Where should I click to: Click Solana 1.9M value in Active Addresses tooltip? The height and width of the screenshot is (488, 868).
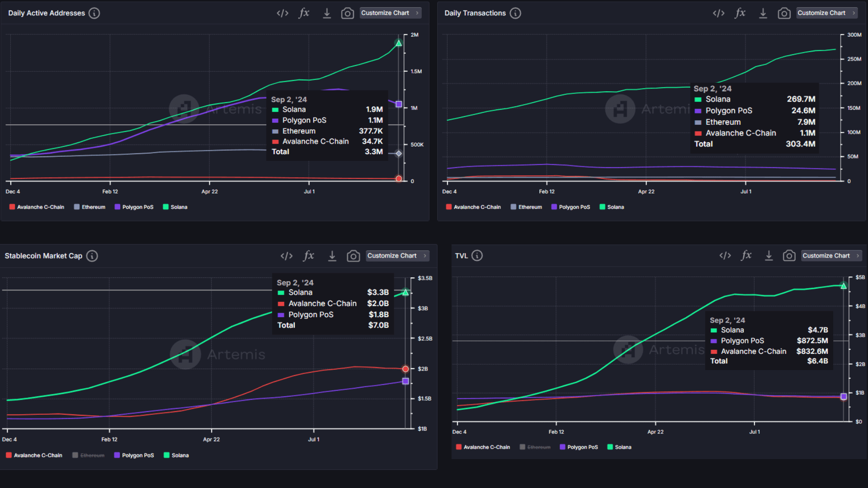point(374,109)
